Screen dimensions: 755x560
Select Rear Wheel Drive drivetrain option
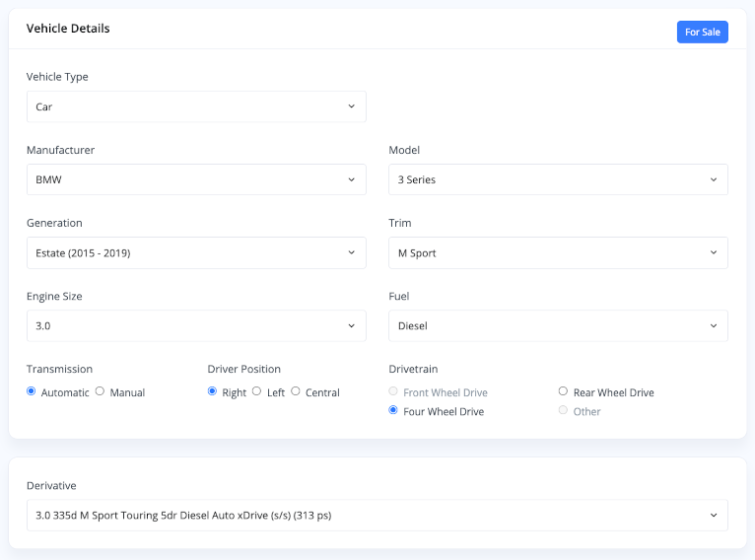[563, 391]
